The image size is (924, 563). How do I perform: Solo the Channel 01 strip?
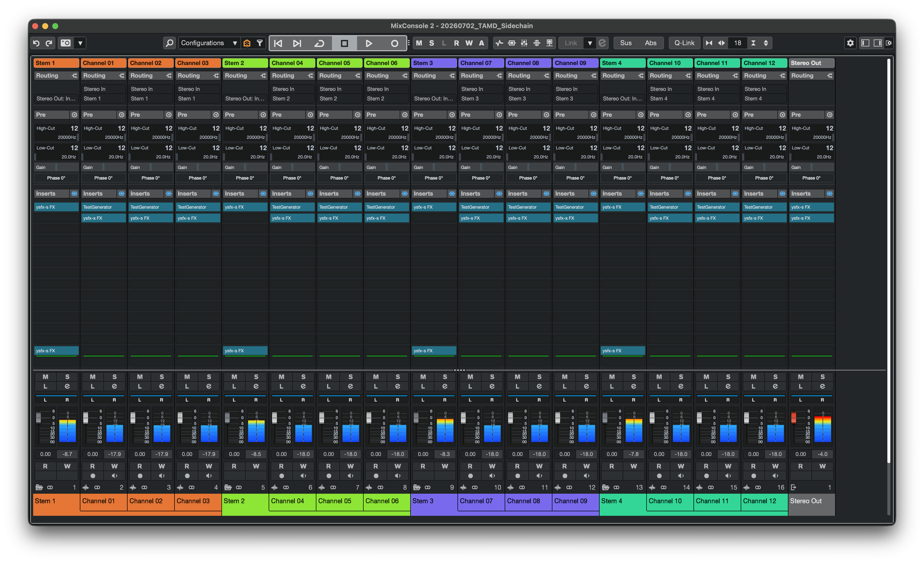click(x=114, y=377)
